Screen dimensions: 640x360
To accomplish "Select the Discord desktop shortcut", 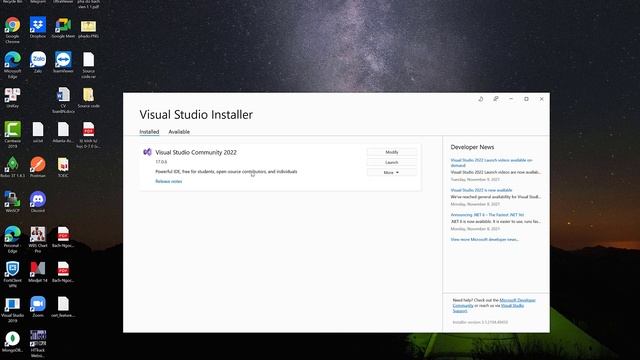I will tap(38, 202).
